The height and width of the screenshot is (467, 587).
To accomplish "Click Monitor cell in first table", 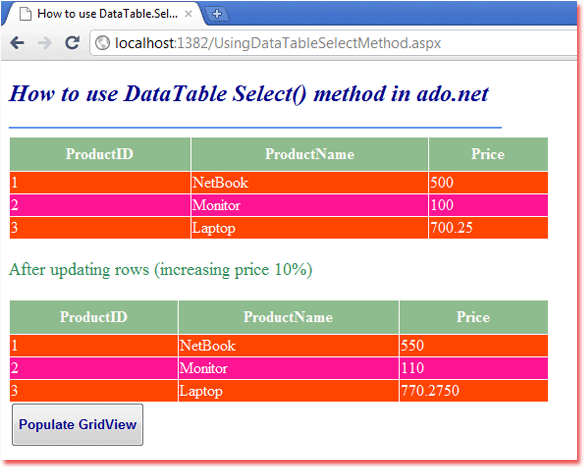I will (x=310, y=205).
